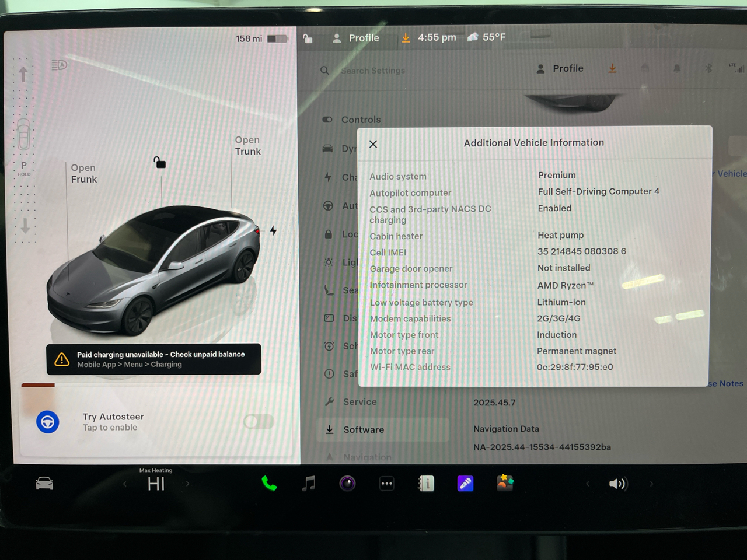Toggle the headlight indicator icon
This screenshot has width=747, height=560.
pos(59,65)
